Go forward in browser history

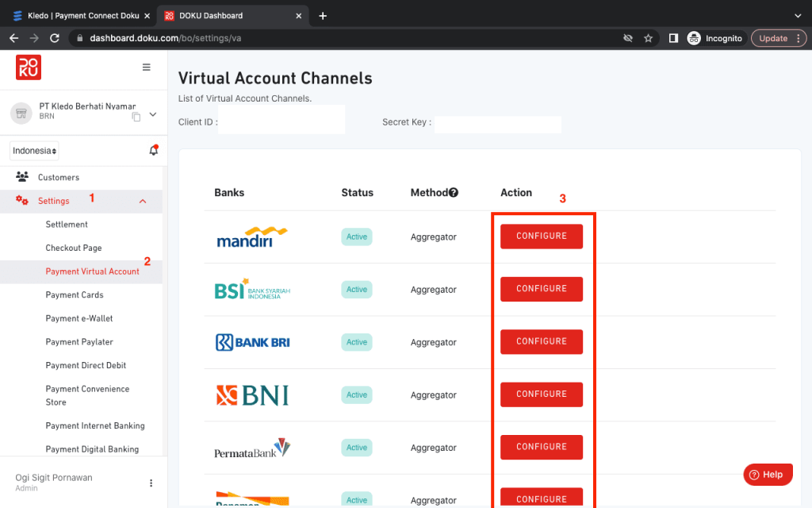(x=34, y=38)
